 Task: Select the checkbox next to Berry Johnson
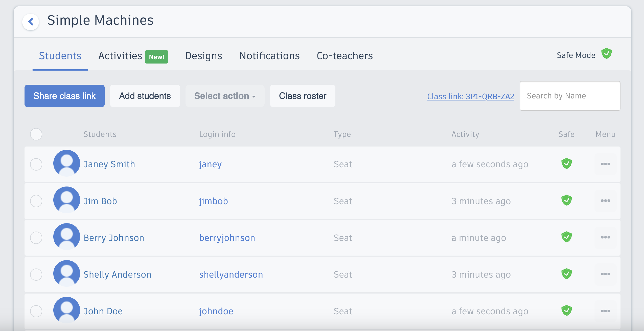pos(36,238)
